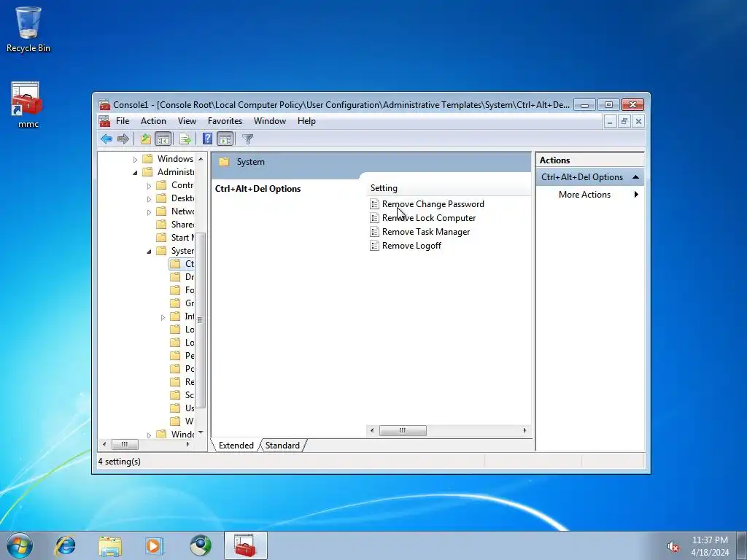
Task: Click the Remove Lock Computer setting icon
Action: 374,217
